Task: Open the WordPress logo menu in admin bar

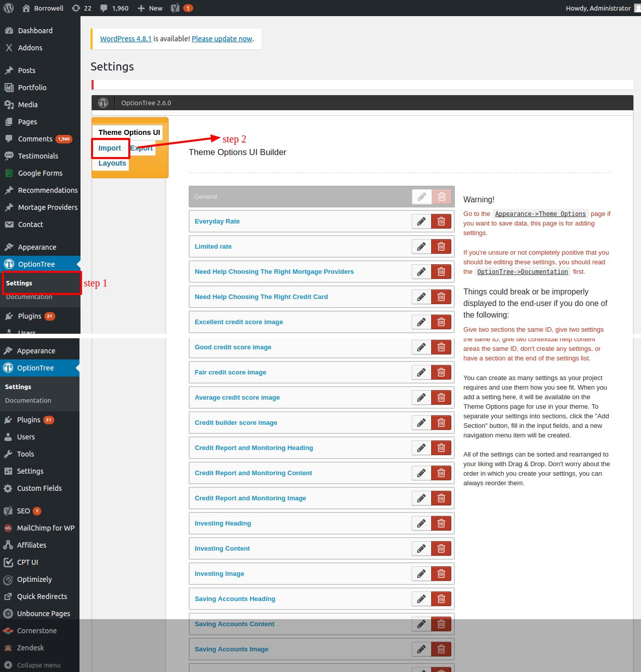Action: tap(9, 8)
